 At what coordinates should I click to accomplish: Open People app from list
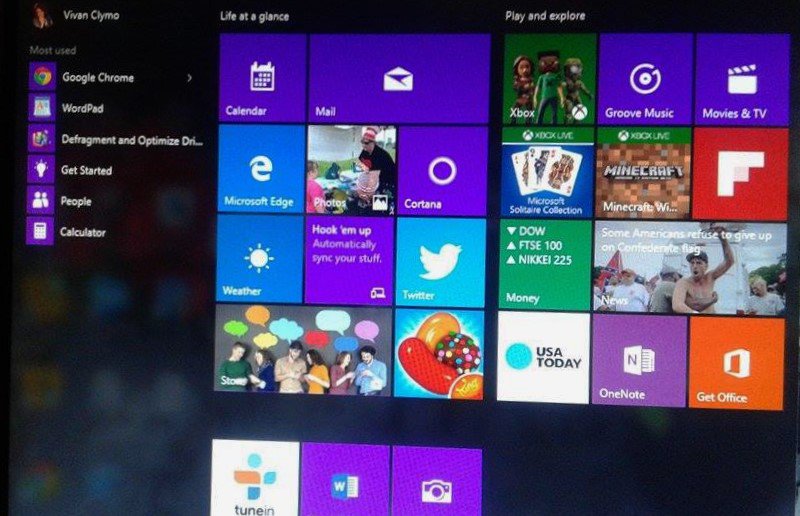click(x=76, y=201)
